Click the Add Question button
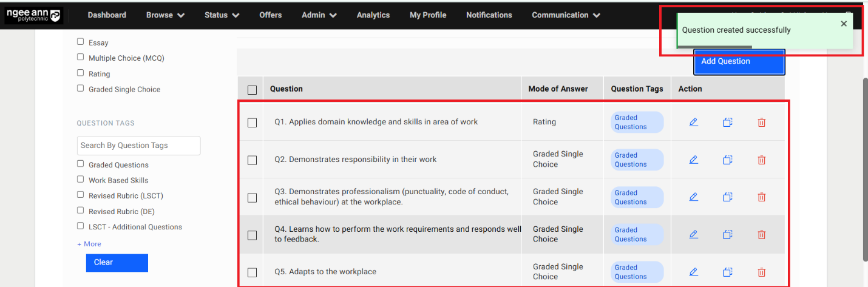Viewport: 868px width, 287px height. point(739,62)
